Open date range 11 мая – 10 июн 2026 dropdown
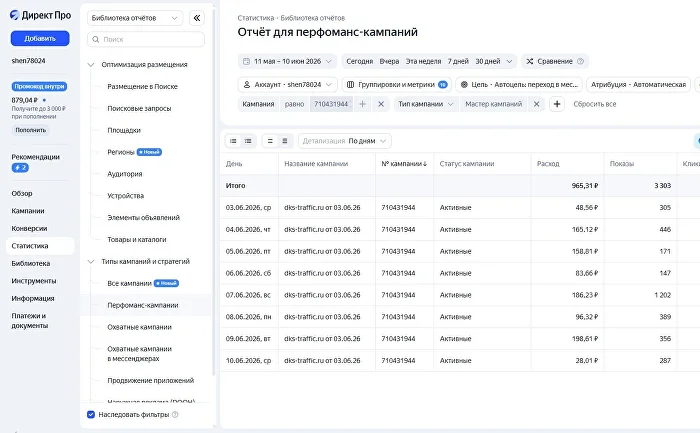 [288, 61]
